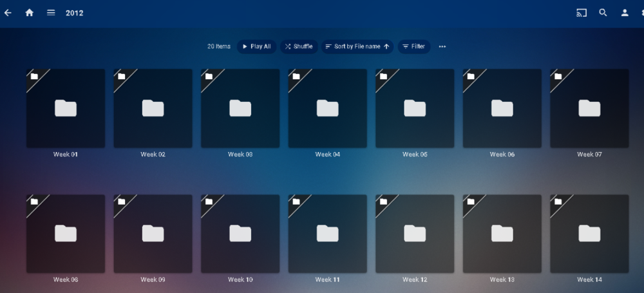Screen dimensions: 644x293
Task: Click the Week 11 text label
Action: click(327, 280)
